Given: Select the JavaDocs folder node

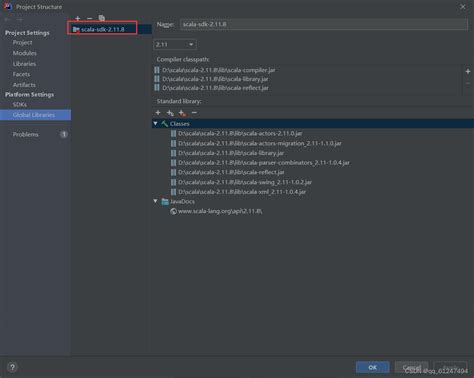Looking at the screenshot, I should (182, 201).
